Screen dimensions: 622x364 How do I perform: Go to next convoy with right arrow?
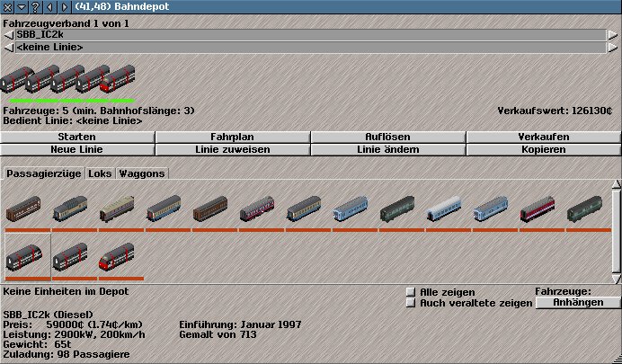(x=616, y=34)
